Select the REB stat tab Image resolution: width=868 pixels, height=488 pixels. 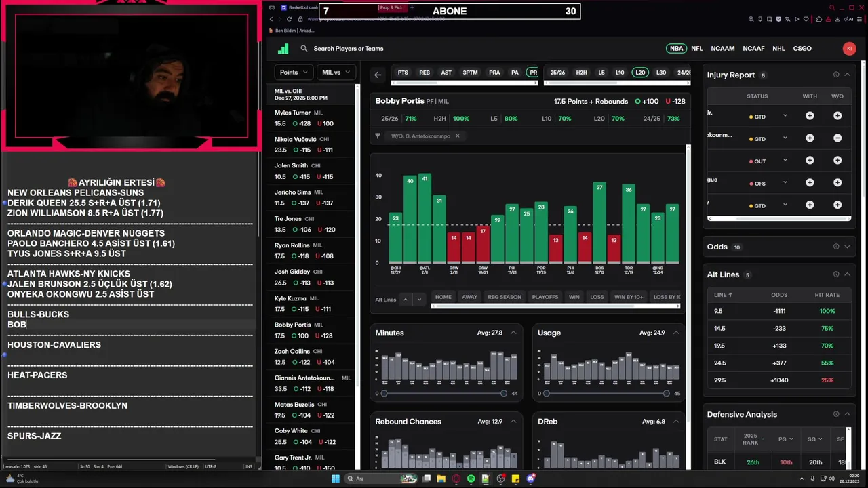[x=425, y=73]
